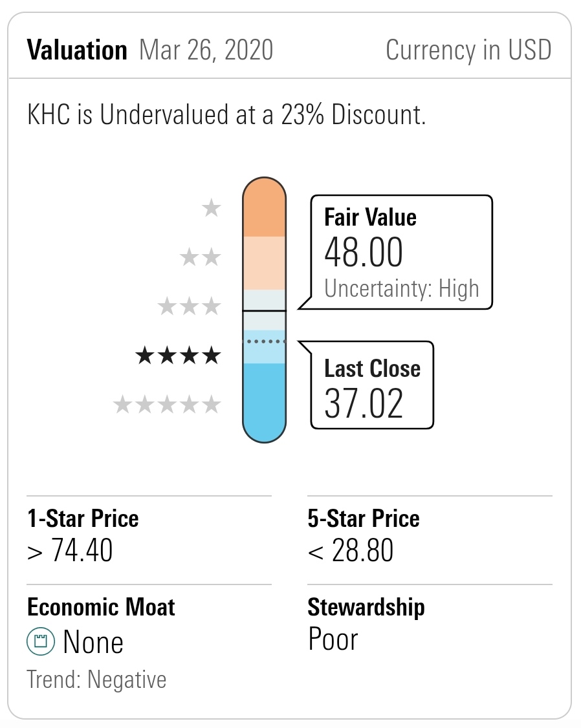Click the single-star rating icon
The height and width of the screenshot is (728, 581).
tap(212, 209)
